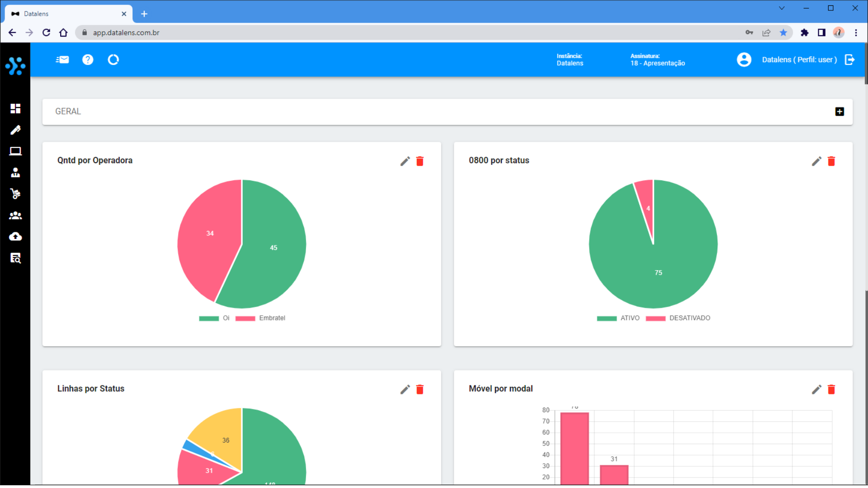Open the dashboard grid icon in sidebar
The image size is (868, 488).
pos(15,108)
